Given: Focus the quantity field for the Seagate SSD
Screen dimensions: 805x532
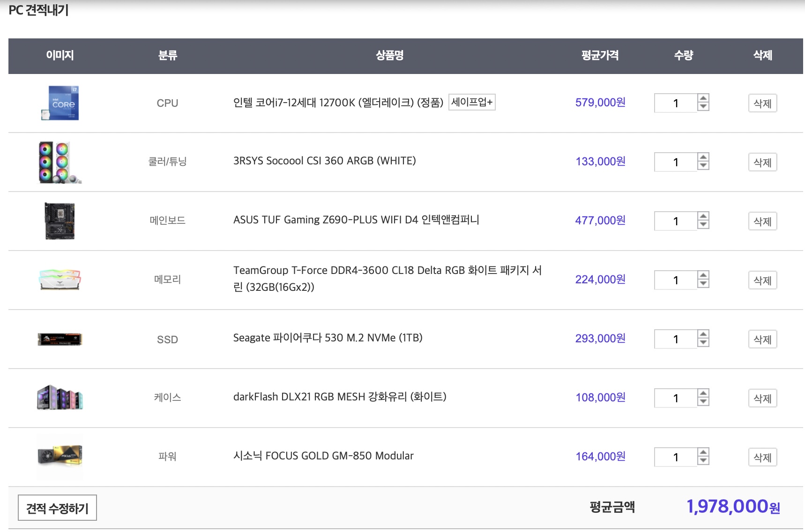Looking at the screenshot, I should pyautogui.click(x=676, y=339).
